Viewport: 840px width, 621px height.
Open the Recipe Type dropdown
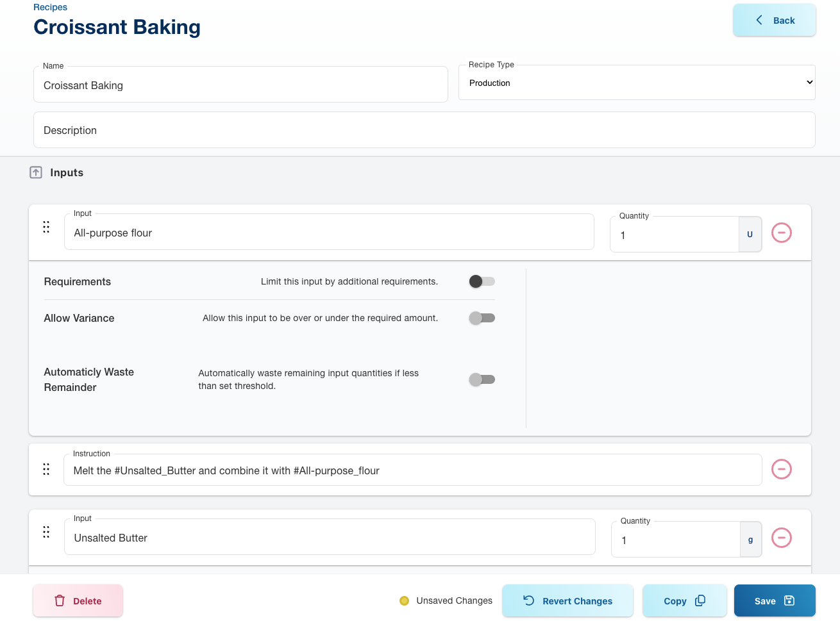pos(637,83)
